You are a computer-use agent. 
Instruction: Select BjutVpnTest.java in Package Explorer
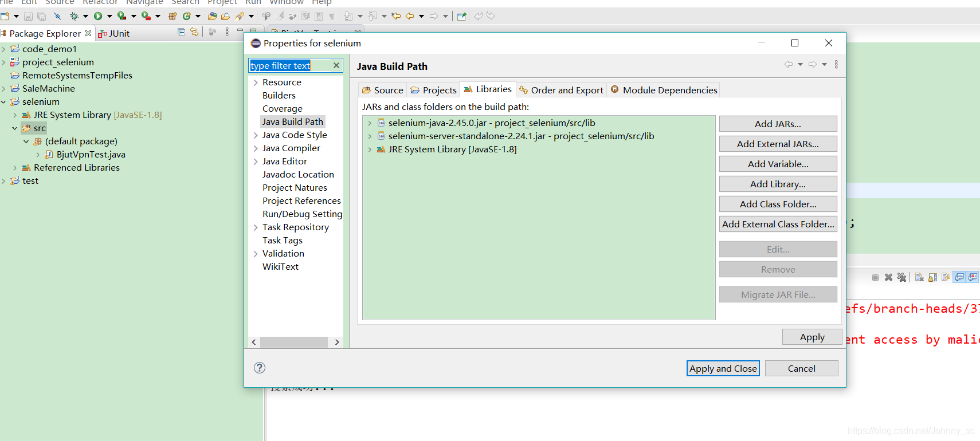(x=91, y=155)
